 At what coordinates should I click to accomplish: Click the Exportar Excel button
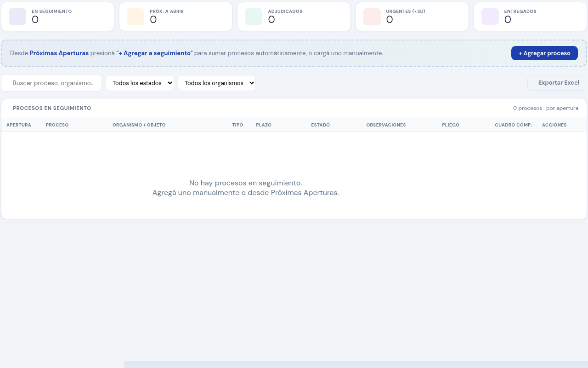(x=558, y=83)
